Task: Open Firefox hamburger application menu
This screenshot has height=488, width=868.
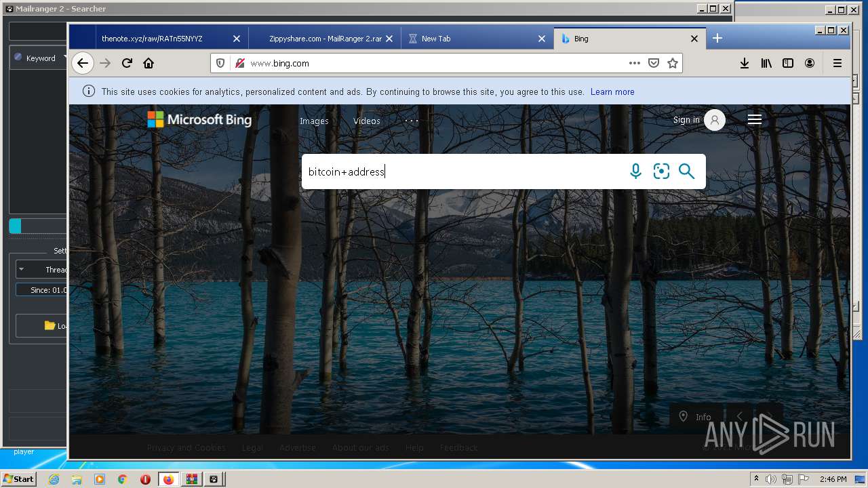Action: pos(837,63)
